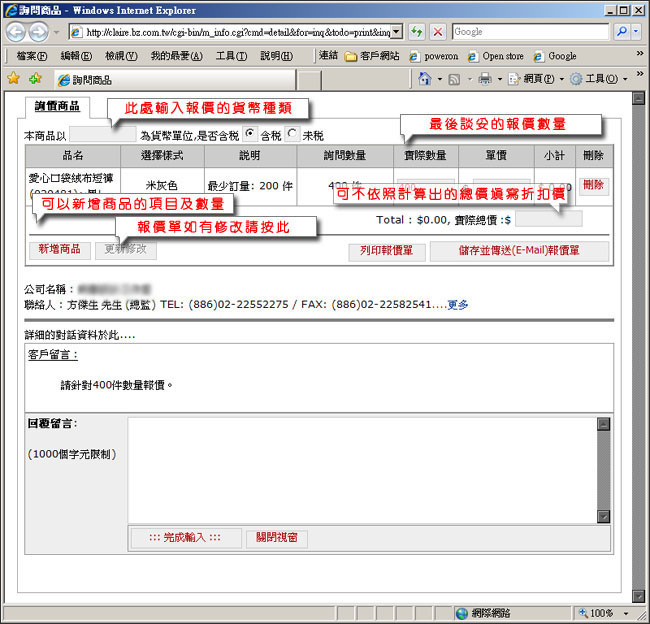Open the Open store link shortcut
Image resolution: width=650 pixels, height=624 pixels.
tap(496, 56)
